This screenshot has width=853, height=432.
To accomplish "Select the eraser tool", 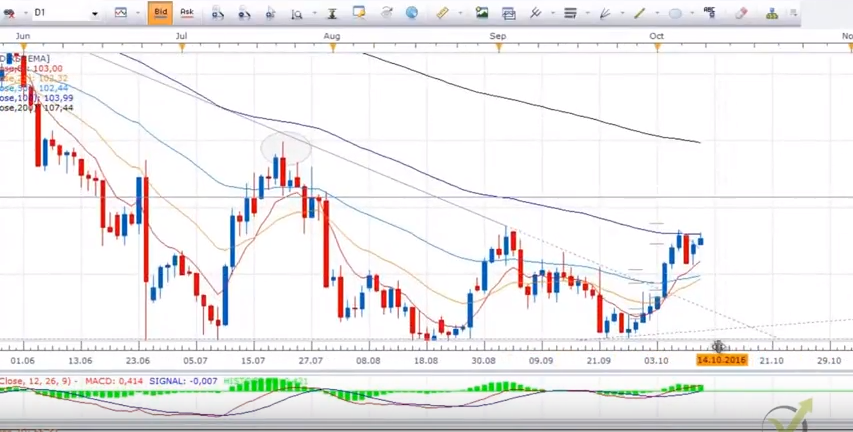I will [741, 13].
